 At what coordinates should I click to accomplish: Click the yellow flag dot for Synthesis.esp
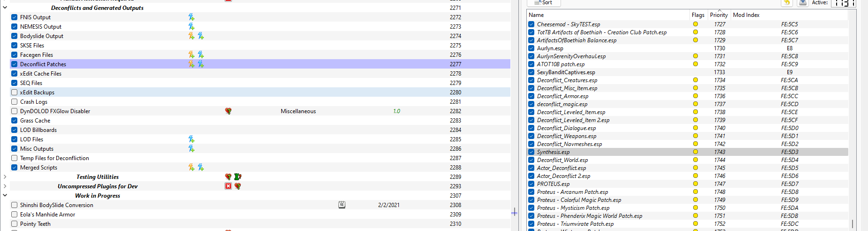click(x=696, y=152)
